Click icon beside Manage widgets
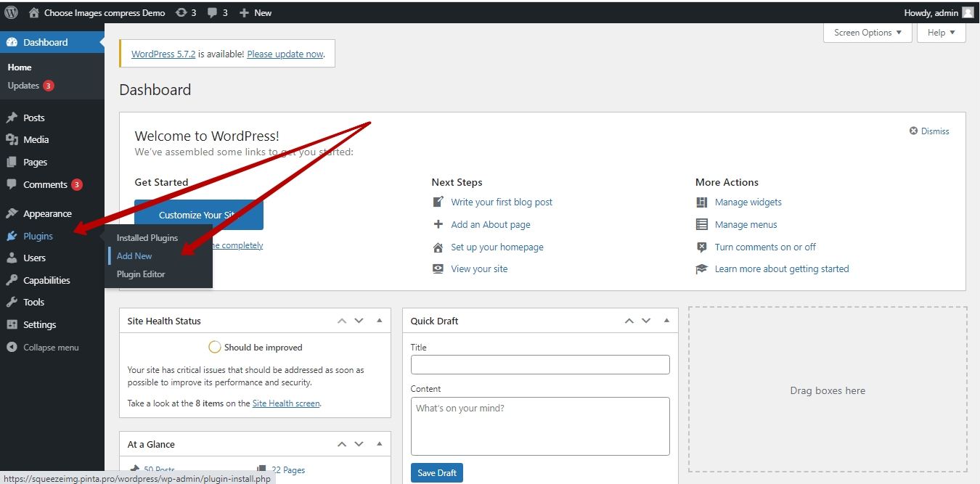 [x=701, y=202]
